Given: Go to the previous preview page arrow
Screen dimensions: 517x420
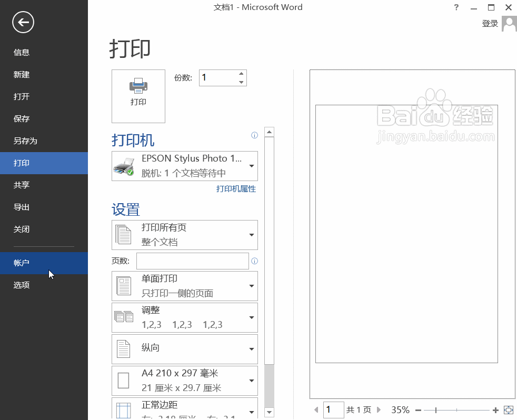Looking at the screenshot, I should [316, 410].
